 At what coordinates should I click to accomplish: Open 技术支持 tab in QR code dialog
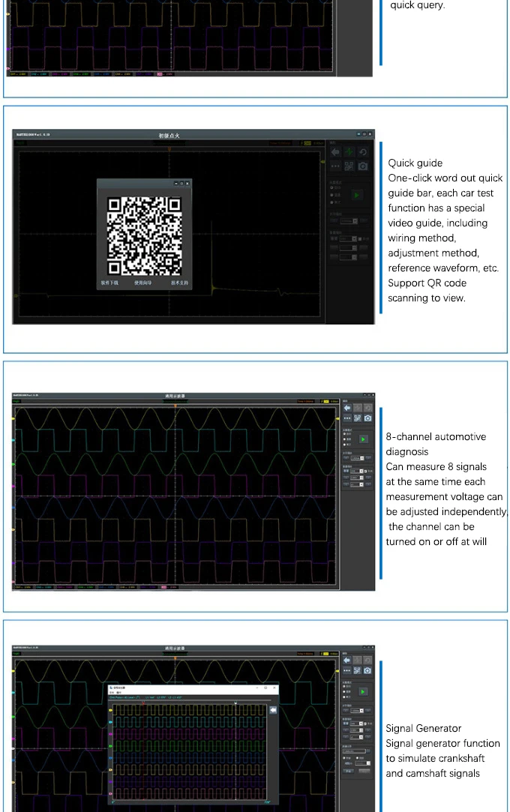[180, 283]
